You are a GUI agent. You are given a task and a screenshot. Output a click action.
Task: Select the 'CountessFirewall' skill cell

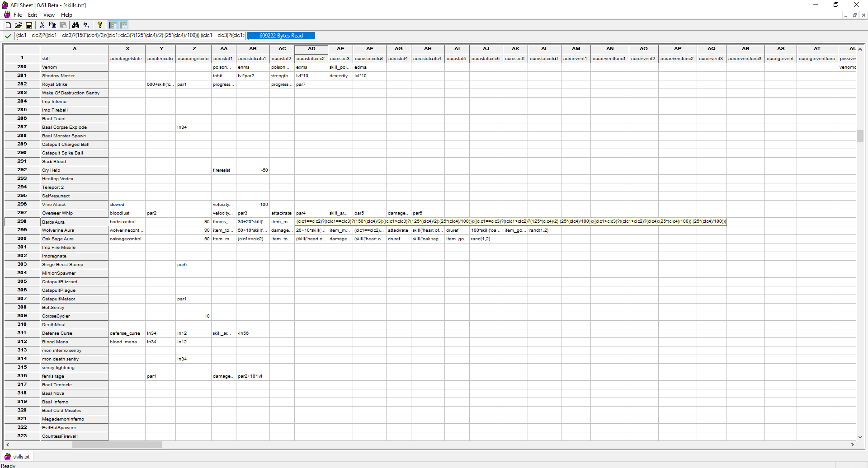point(74,436)
